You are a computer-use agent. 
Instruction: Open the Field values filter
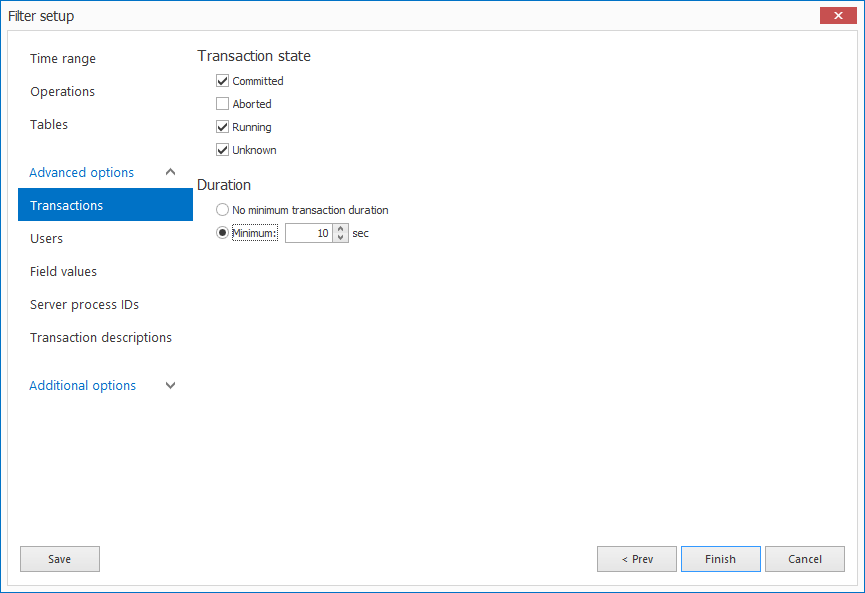(63, 271)
